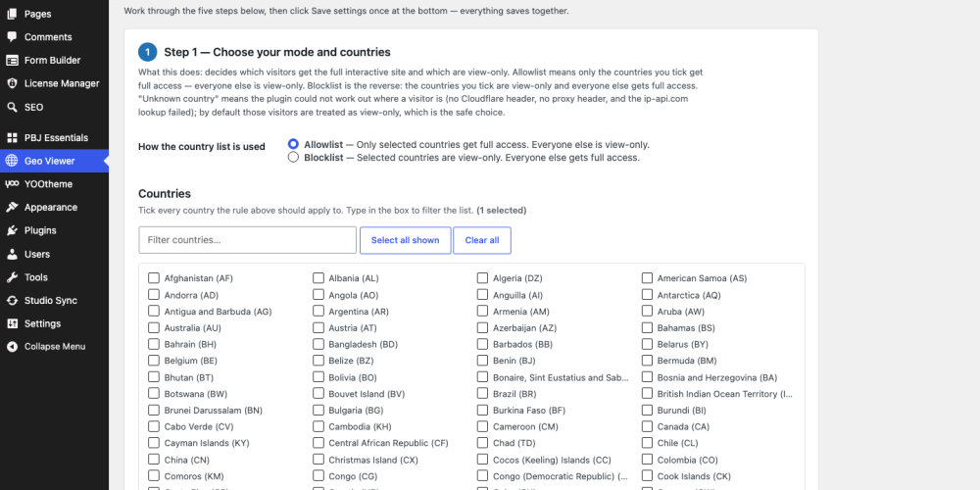
Task: Tick the American Samoa (AS) checkbox
Action: tap(647, 278)
